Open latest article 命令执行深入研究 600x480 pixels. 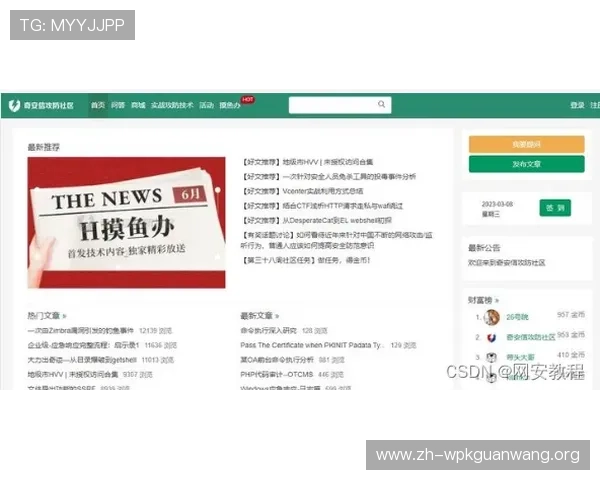point(268,330)
